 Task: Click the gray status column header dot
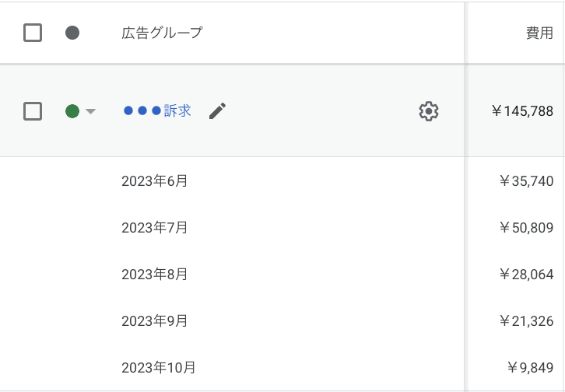[x=72, y=33]
